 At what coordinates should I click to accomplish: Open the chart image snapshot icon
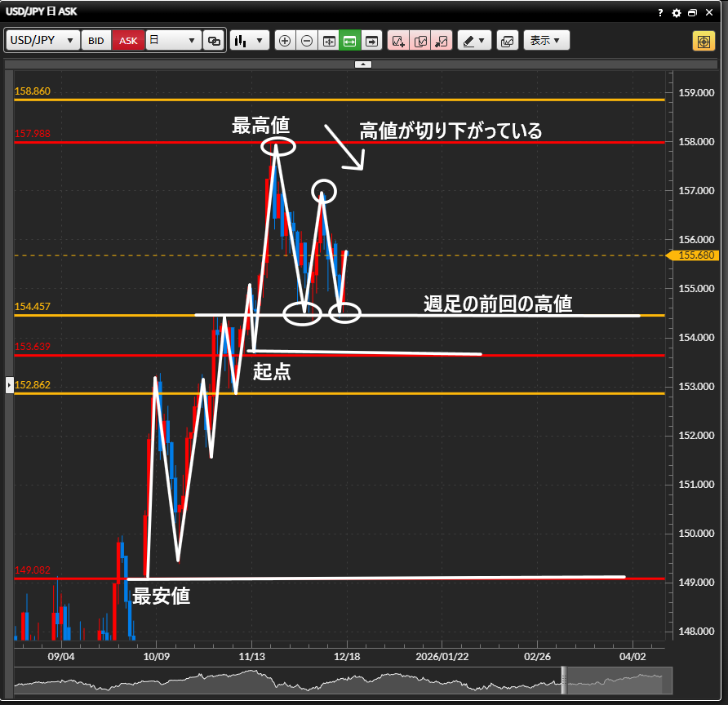(507, 41)
